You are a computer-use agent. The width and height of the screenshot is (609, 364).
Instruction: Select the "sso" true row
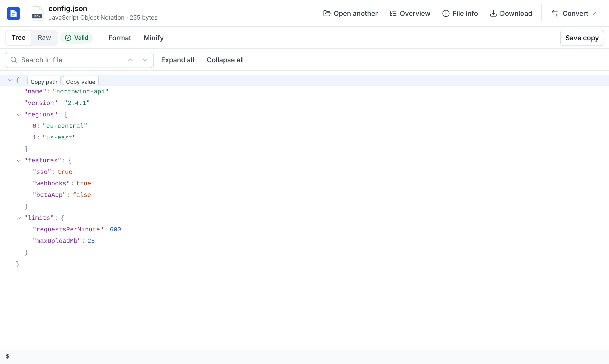click(x=304, y=172)
